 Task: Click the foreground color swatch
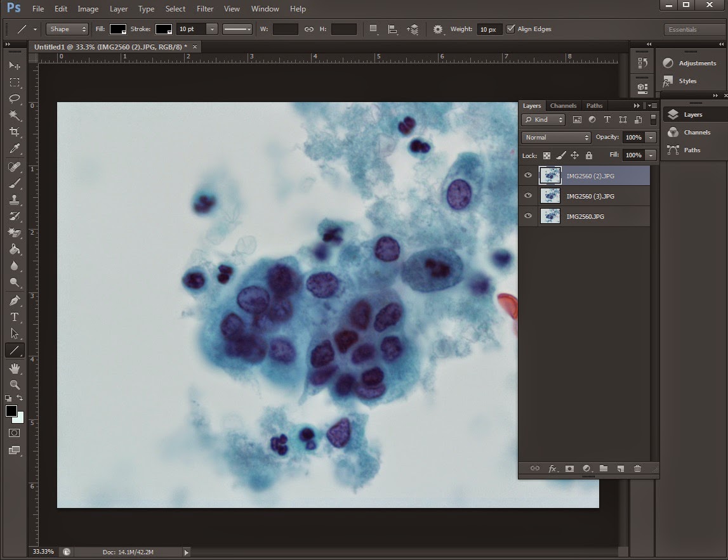tap(11, 410)
